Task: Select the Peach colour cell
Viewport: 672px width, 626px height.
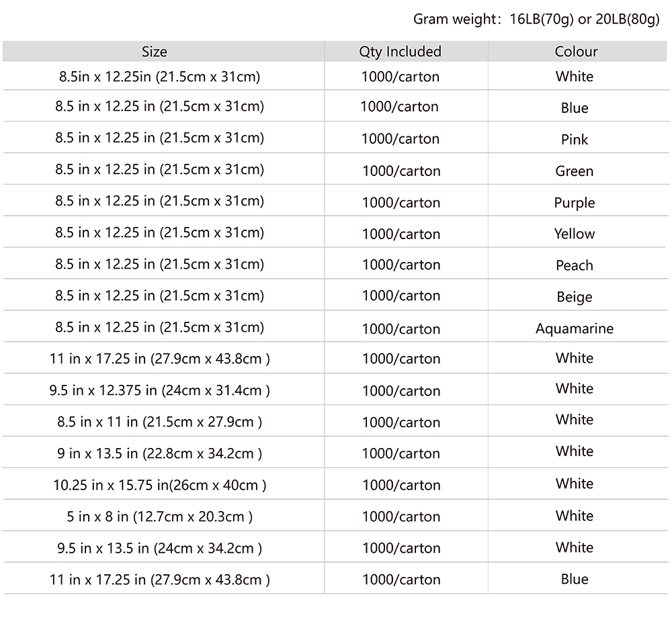Action: [575, 265]
